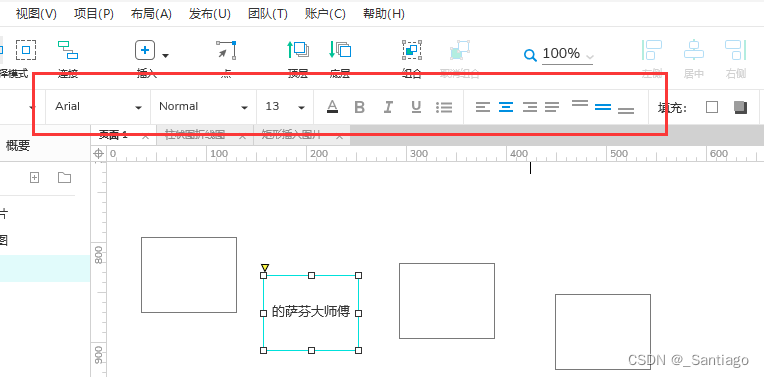Open the 发布(U) menu
The height and width of the screenshot is (377, 764).
click(x=210, y=14)
